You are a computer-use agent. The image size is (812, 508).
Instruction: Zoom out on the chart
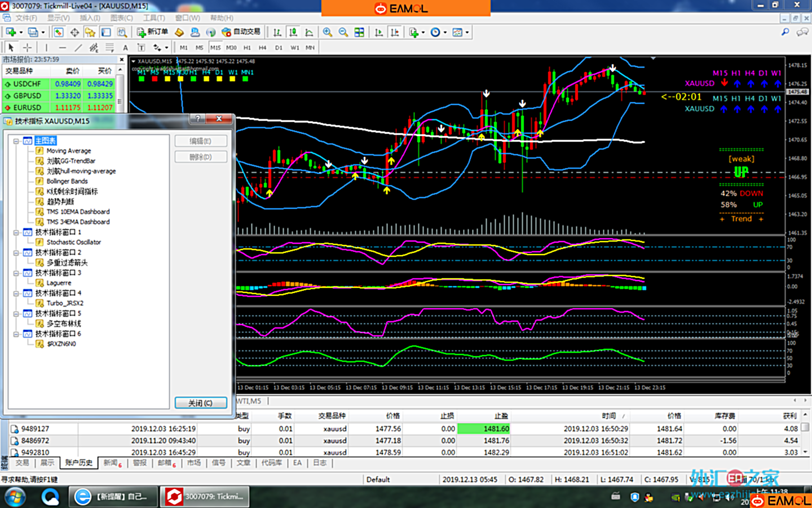pos(343,32)
